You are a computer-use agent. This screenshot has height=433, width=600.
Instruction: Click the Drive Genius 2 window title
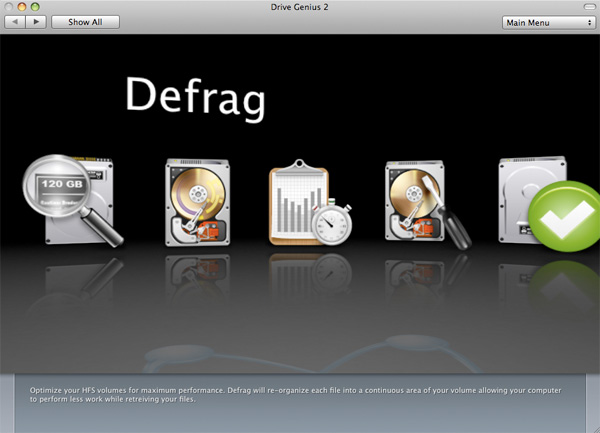coord(299,7)
